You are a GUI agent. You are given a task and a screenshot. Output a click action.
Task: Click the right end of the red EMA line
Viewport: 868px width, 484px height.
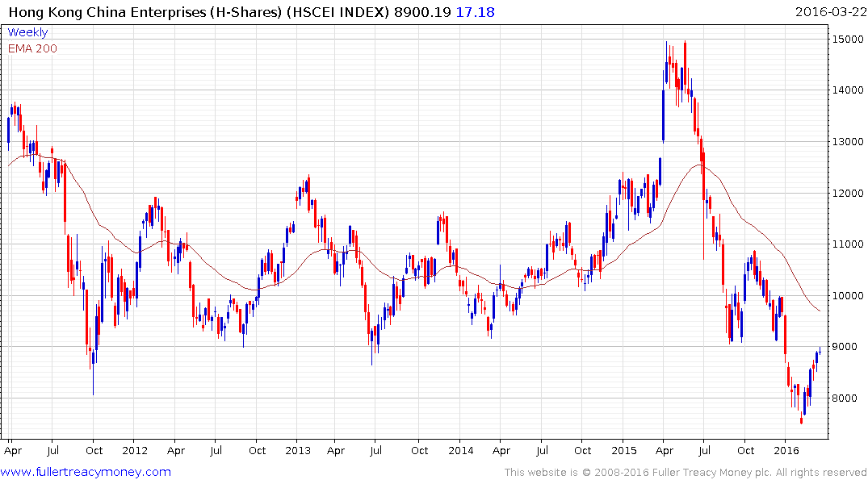(x=820, y=311)
